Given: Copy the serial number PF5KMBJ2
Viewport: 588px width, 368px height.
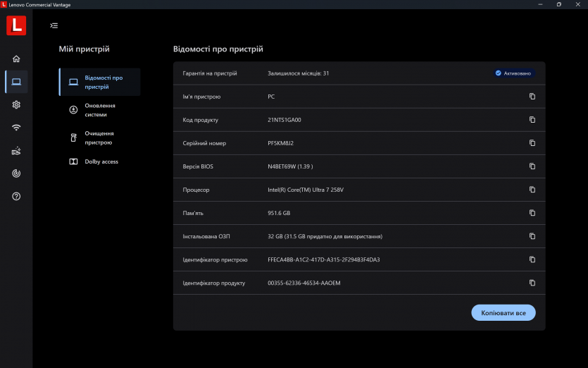Looking at the screenshot, I should tap(532, 143).
